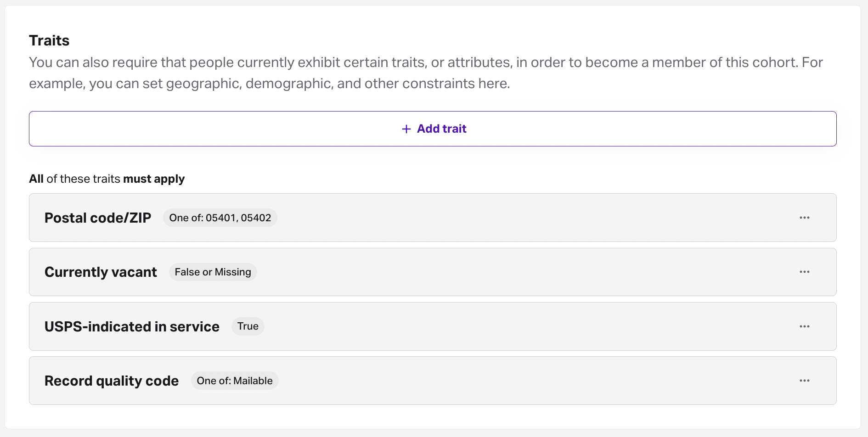Select the 'True' value pill
The width and height of the screenshot is (868, 437).
248,326
